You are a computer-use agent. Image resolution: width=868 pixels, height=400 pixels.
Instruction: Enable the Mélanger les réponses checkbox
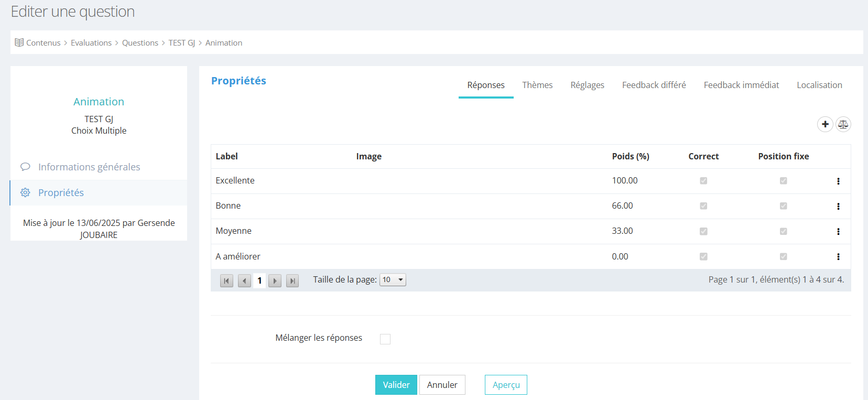tap(385, 339)
